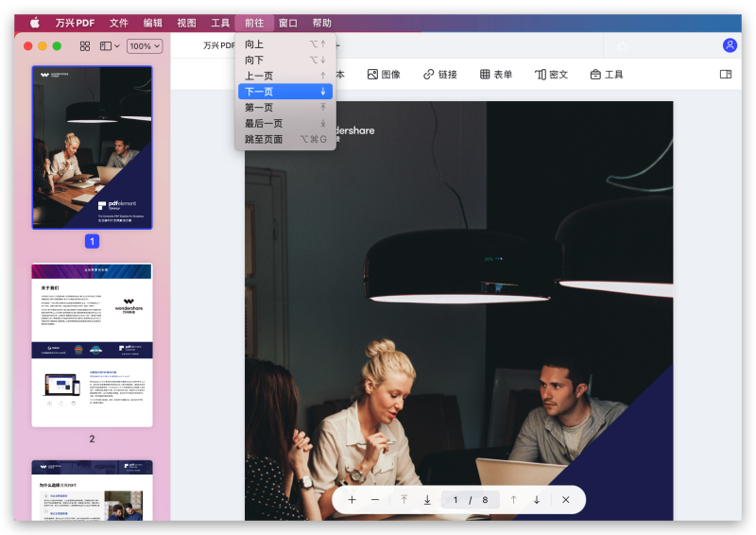Open the 工具 menu in menu bar
The height and width of the screenshot is (535, 756).
pos(220,23)
